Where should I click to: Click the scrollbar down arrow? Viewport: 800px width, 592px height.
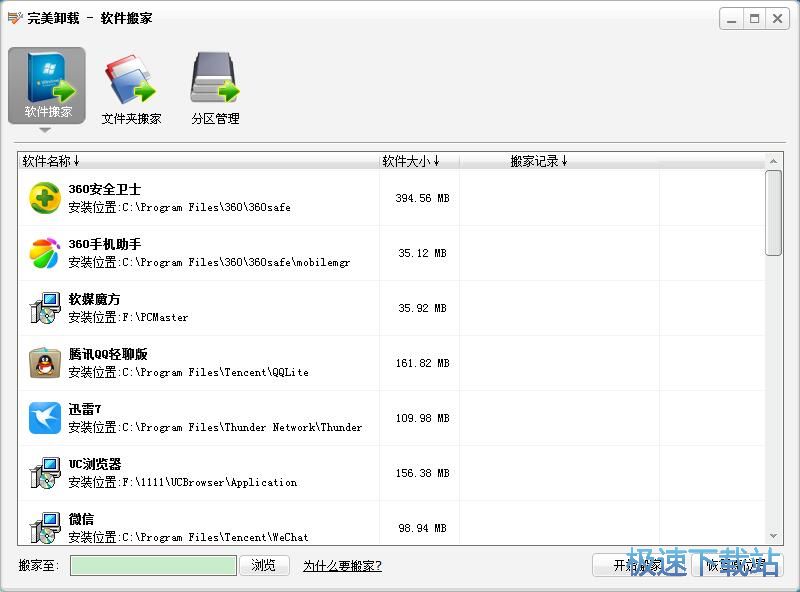(773, 536)
